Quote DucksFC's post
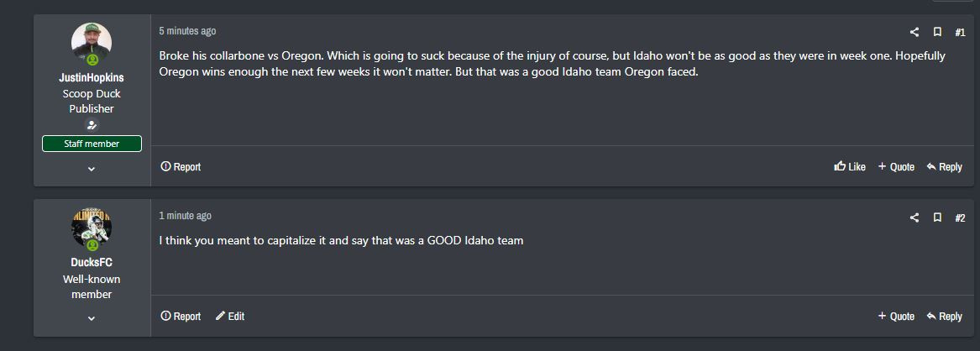 [896, 317]
